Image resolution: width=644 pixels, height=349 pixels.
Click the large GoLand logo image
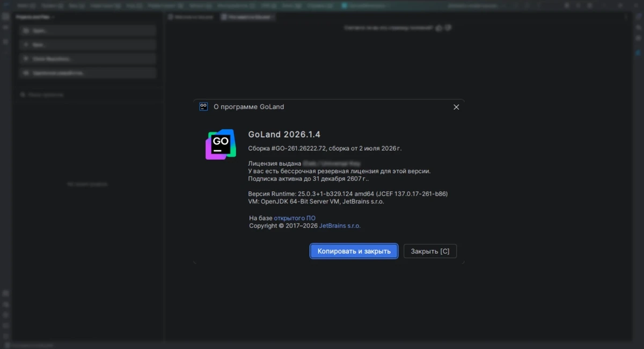click(221, 144)
